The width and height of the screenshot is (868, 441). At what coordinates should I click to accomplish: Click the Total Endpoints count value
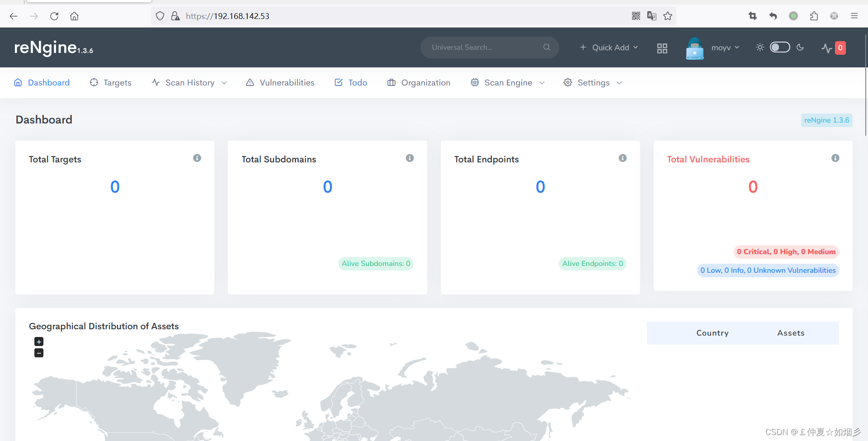[x=540, y=187]
